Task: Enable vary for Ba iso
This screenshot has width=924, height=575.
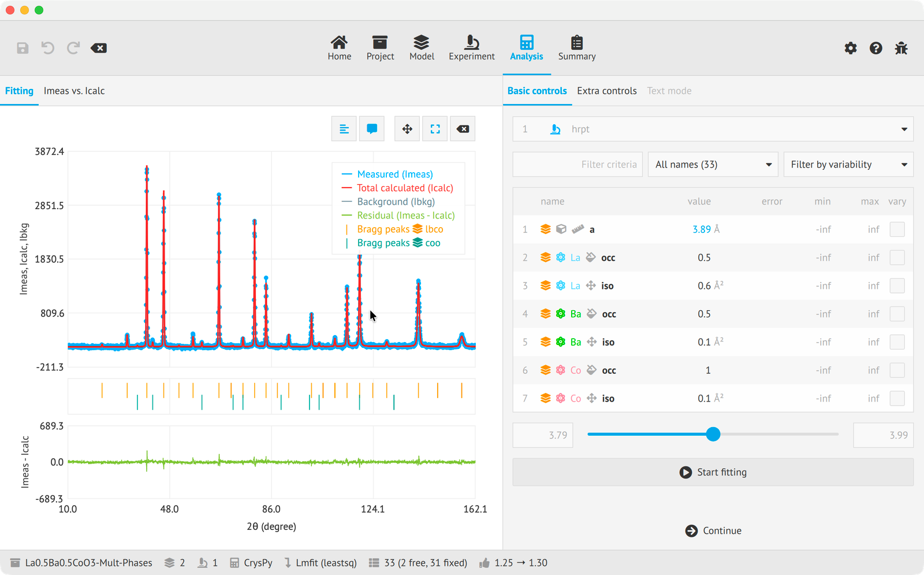Action: tap(897, 342)
